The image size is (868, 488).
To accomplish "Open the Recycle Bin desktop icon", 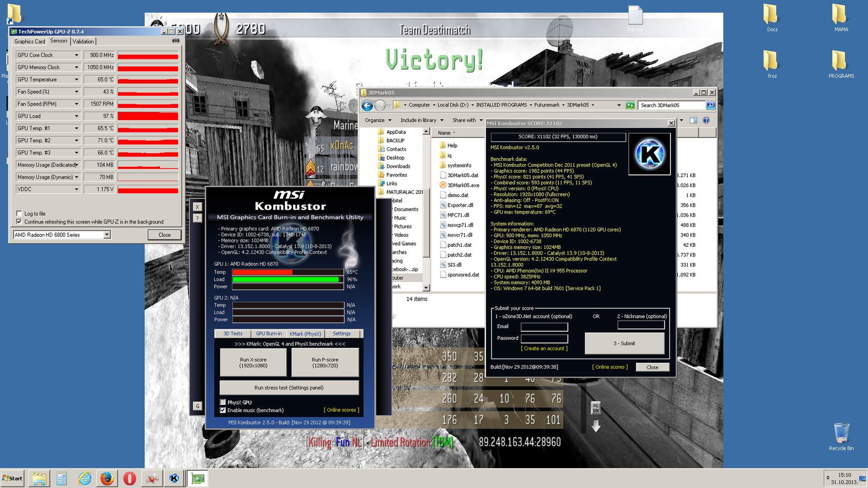I will pos(841,437).
